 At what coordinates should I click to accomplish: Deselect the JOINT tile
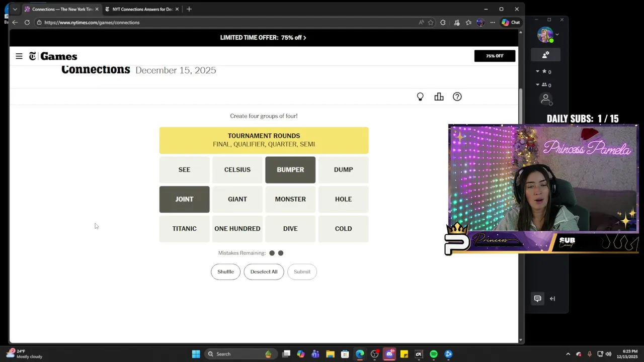[184, 199]
